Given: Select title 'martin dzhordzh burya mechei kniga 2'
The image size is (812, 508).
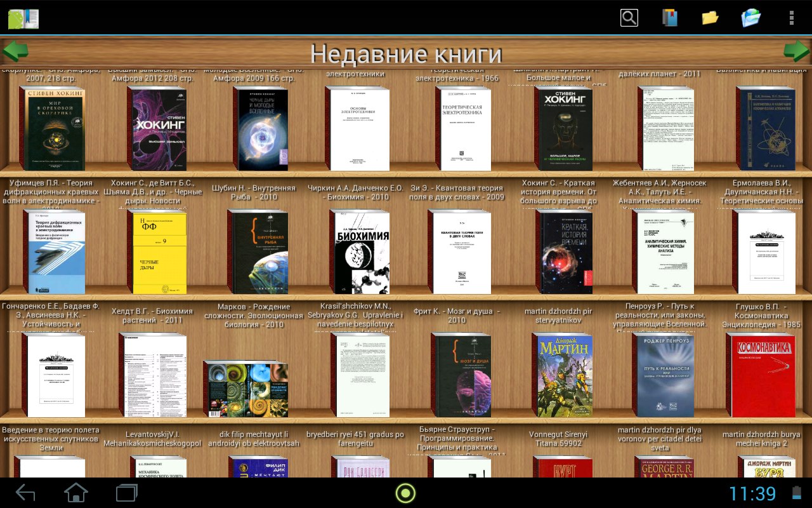Looking at the screenshot, I should [x=761, y=439].
